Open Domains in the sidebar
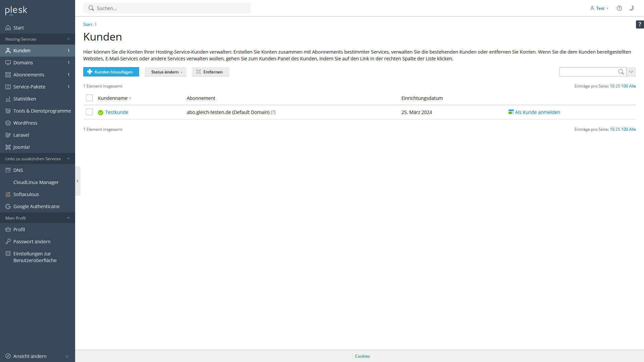Image resolution: width=644 pixels, height=362 pixels. tap(23, 63)
